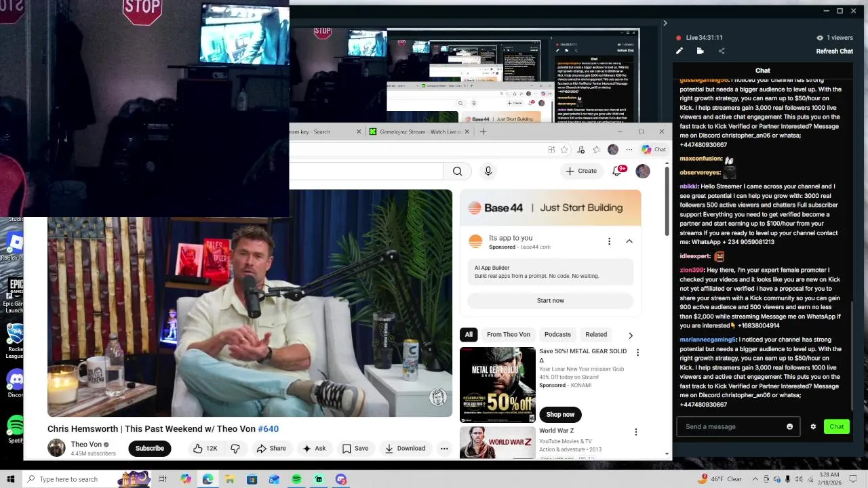Screen dimensions: 868x488
Task: Open Windows Start menu
Action: pos(10,479)
